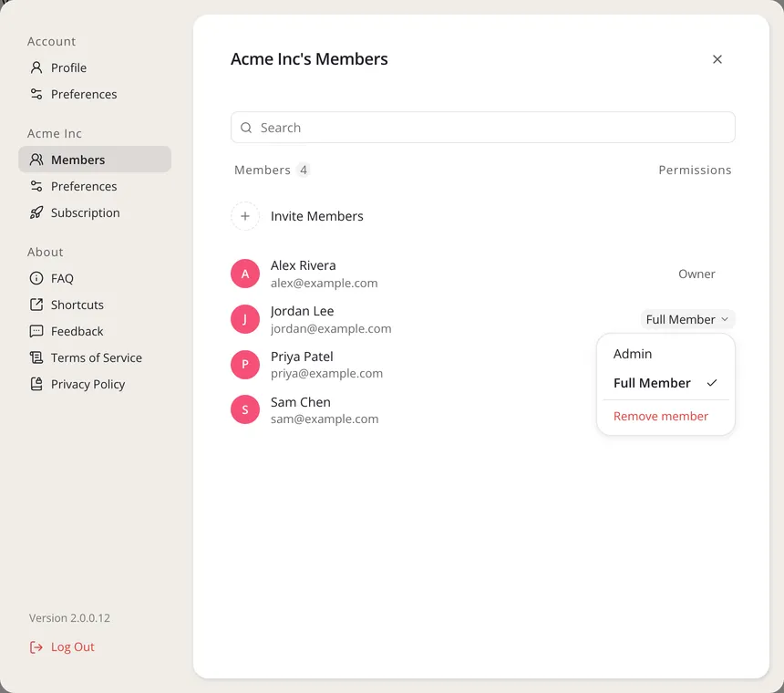Screen dimensions: 784x693
Task: Click the Acme Inc Preferences sliders icon
Action: 36,186
